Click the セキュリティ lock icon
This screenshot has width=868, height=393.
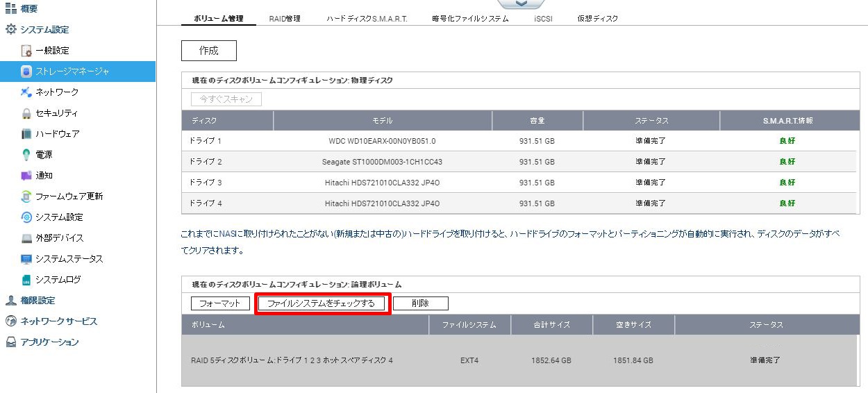click(26, 113)
